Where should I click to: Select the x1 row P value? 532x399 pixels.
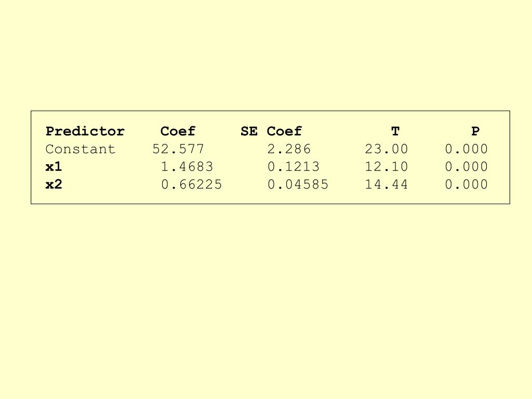467,167
